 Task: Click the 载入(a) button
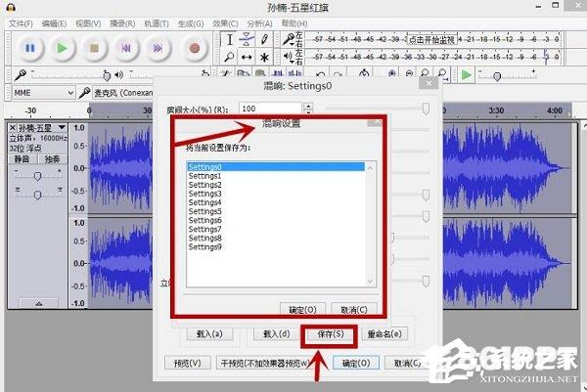click(209, 334)
